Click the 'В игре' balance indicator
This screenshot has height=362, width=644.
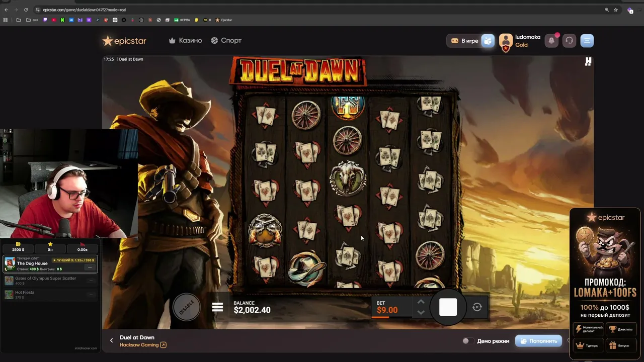464,41
